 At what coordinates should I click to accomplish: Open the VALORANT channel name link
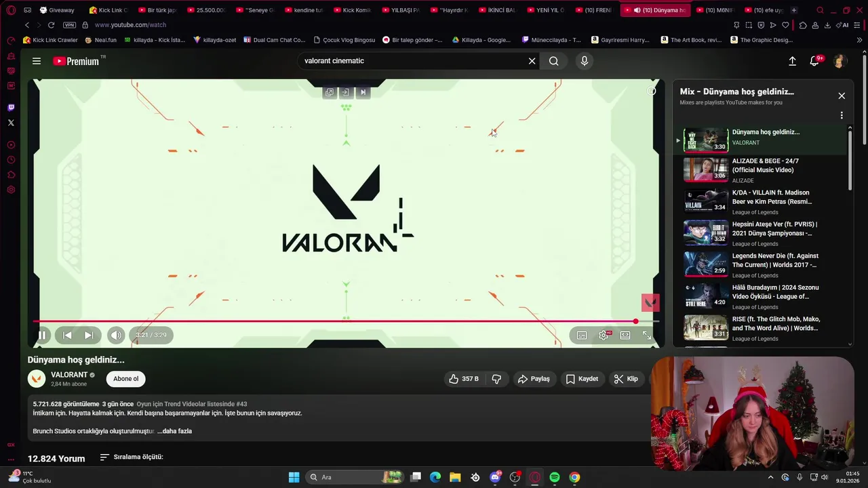coord(69,375)
